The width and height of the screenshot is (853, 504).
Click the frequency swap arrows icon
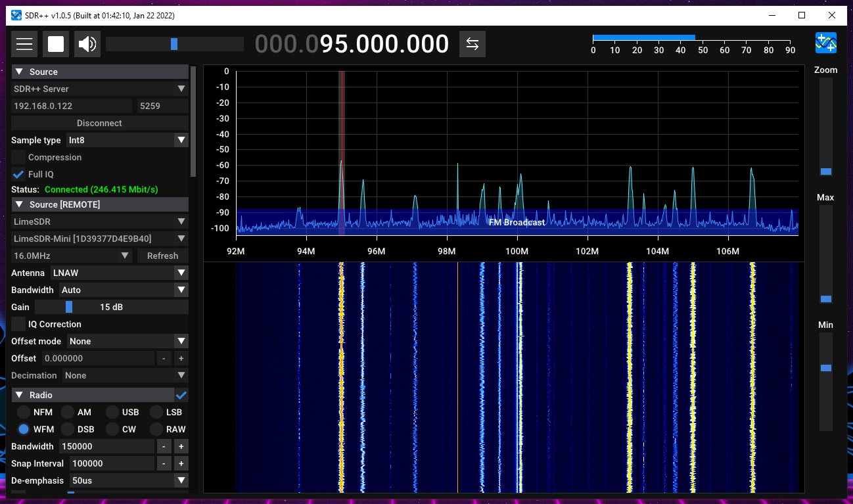(472, 43)
